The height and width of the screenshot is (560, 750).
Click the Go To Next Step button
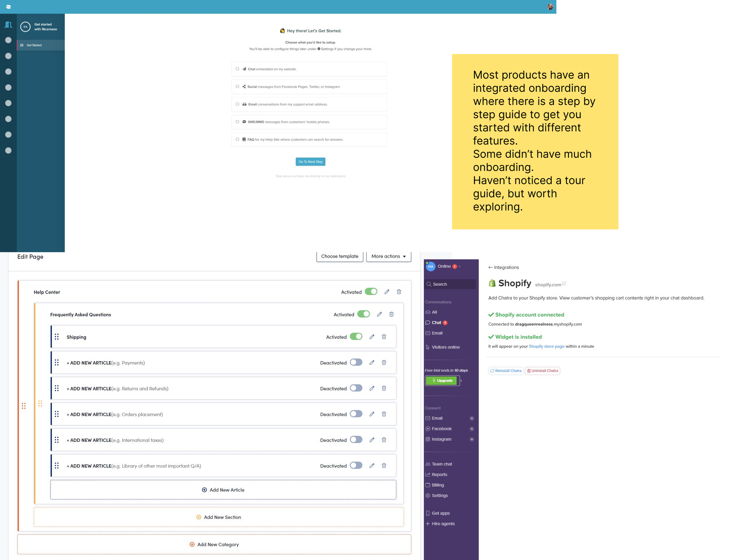310,162
